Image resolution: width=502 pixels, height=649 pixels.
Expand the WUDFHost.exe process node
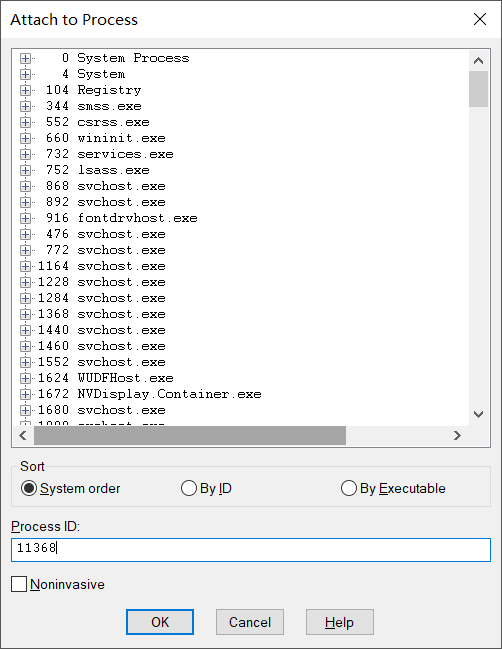tap(25, 378)
